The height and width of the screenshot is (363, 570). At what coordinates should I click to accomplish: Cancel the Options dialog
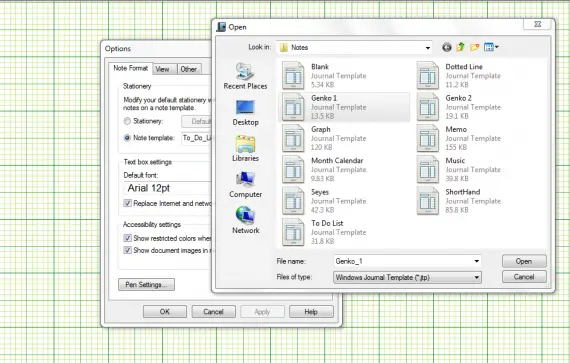coord(213,312)
